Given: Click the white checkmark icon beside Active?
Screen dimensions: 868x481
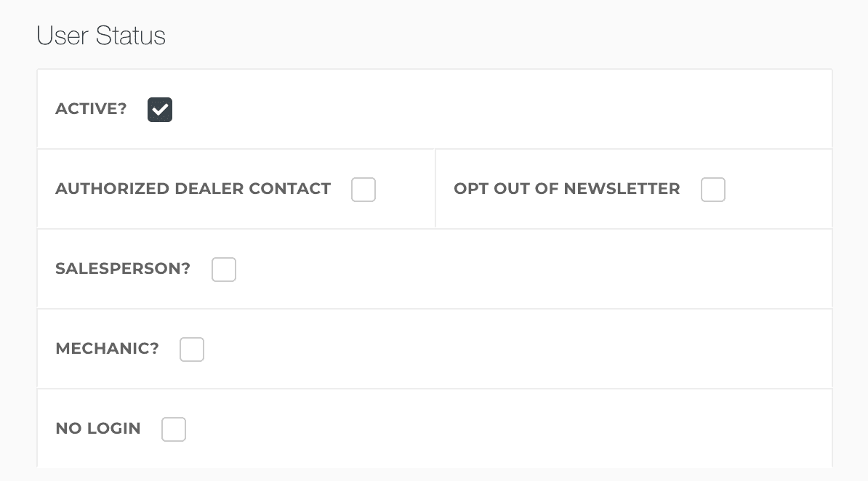Looking at the screenshot, I should pyautogui.click(x=160, y=110).
